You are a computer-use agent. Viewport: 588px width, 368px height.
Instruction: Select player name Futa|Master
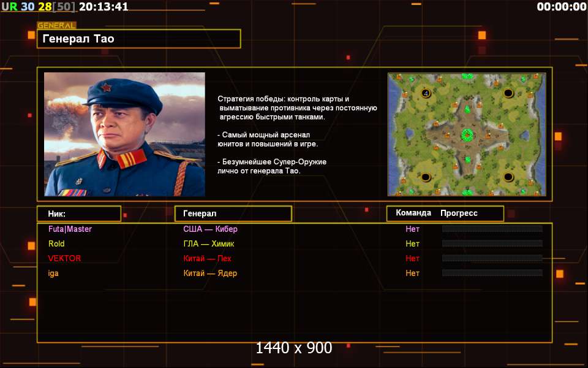click(x=70, y=229)
